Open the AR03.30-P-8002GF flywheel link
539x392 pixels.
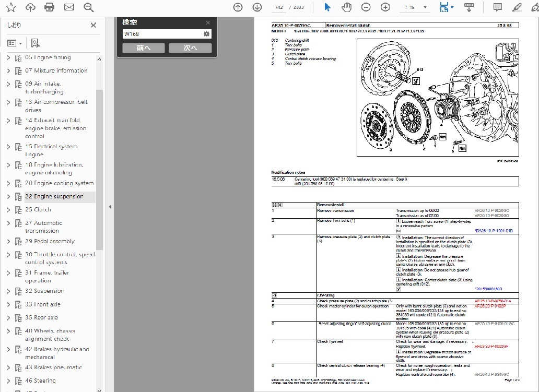pos(491,346)
